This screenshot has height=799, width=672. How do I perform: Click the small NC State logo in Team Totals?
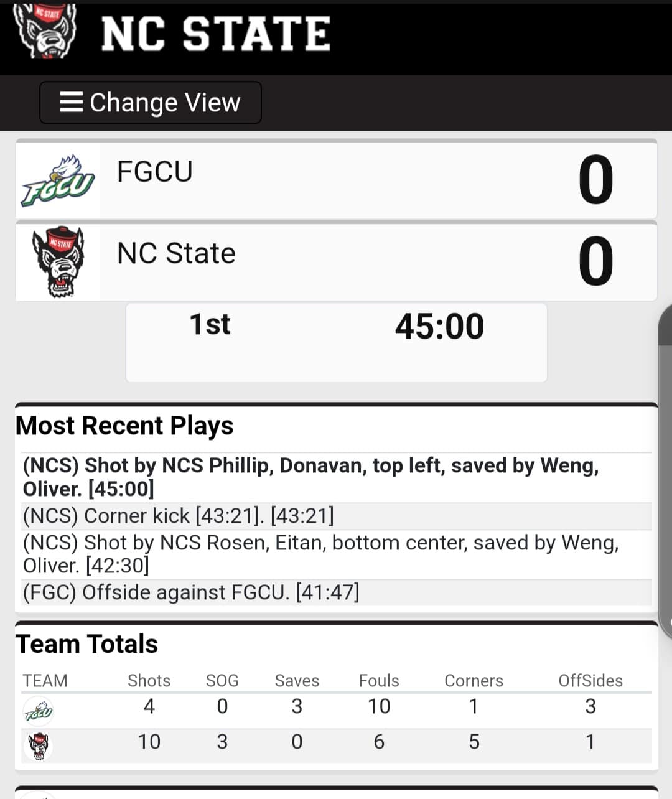(39, 745)
